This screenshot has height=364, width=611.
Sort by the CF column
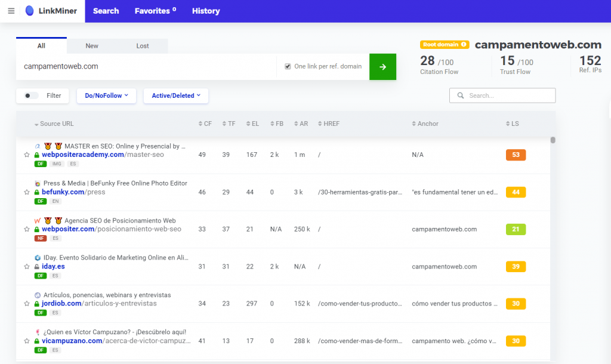point(205,124)
